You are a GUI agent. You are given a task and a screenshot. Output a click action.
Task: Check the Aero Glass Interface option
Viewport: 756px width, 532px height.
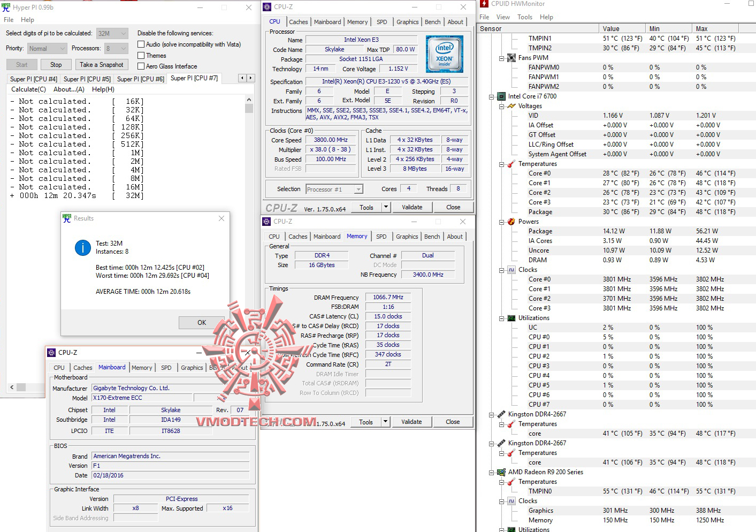point(141,66)
